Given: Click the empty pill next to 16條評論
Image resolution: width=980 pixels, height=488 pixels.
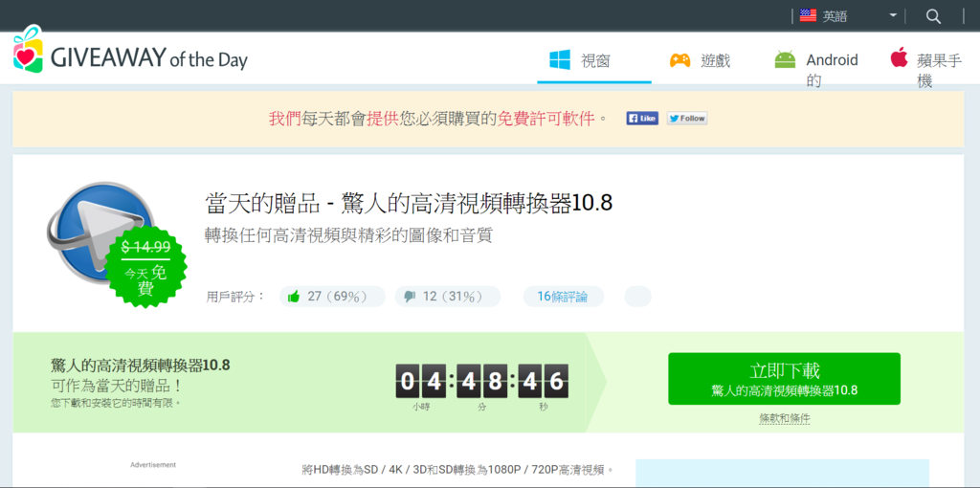Looking at the screenshot, I should [x=637, y=297].
